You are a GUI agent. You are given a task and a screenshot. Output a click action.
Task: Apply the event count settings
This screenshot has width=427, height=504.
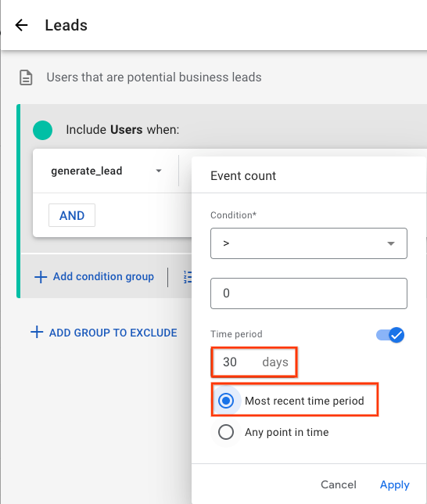(395, 484)
